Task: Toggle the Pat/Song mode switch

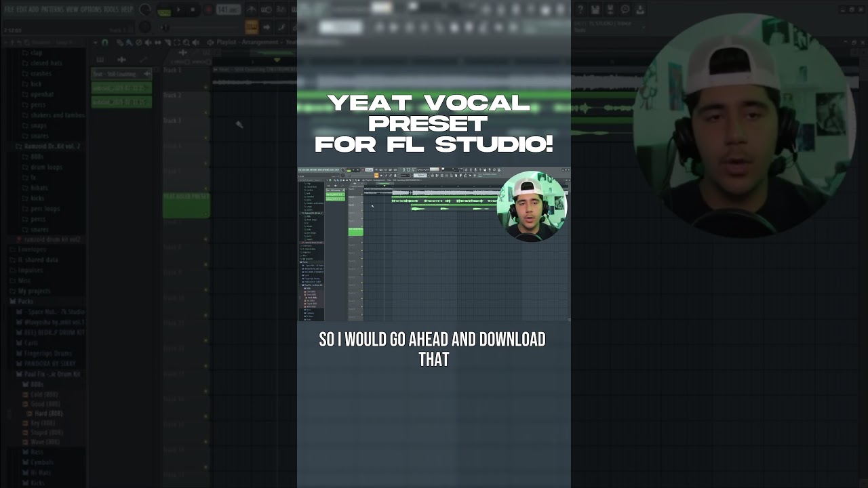Action: (x=164, y=12)
